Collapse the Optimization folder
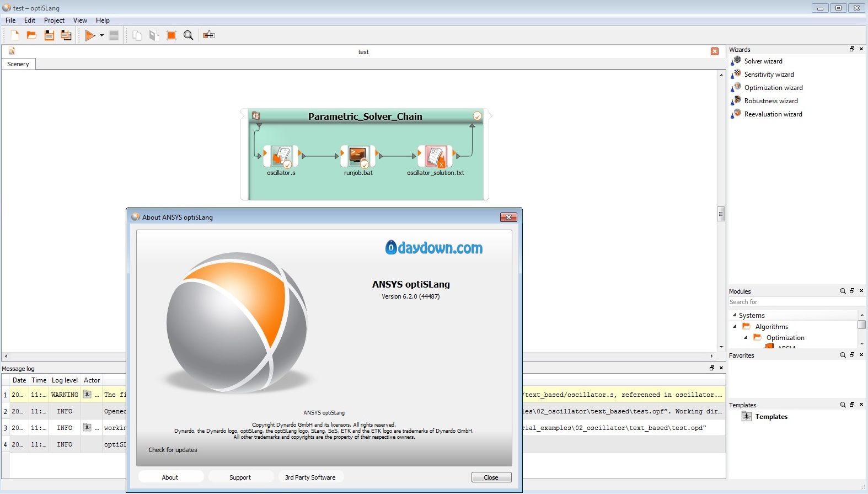Image resolution: width=868 pixels, height=494 pixels. [746, 337]
